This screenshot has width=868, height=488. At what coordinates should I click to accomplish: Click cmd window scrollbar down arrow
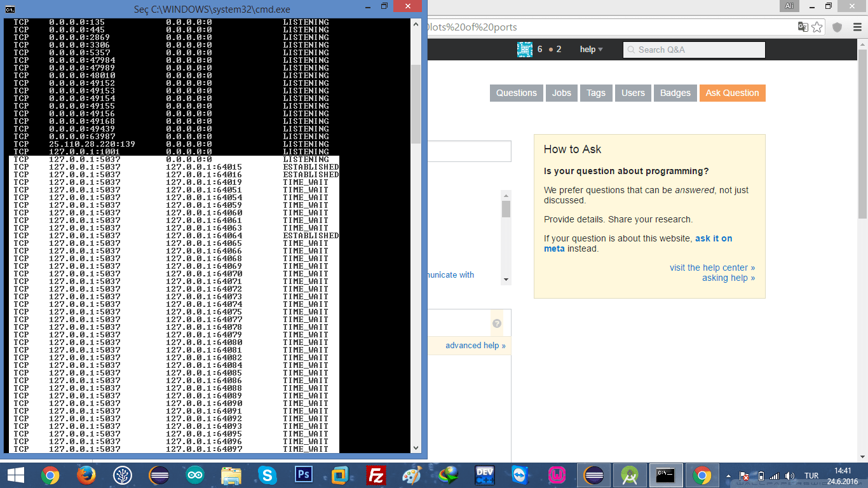pos(416,448)
